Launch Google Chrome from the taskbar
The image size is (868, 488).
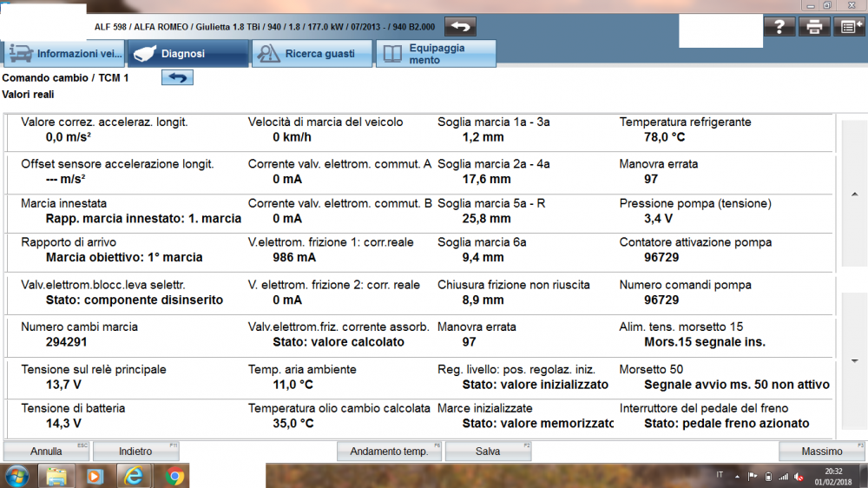(x=174, y=477)
